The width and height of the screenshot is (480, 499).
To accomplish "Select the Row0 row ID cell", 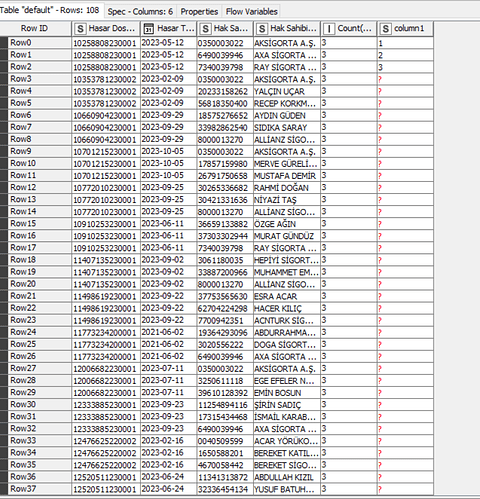I will [39, 43].
